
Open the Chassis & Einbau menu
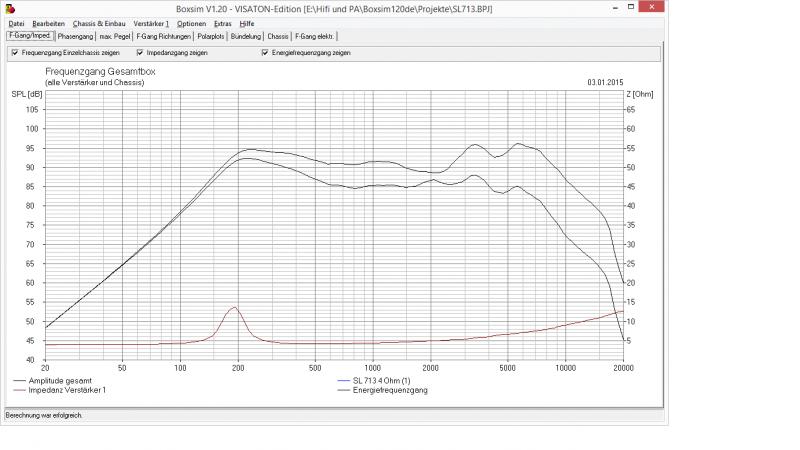point(99,23)
